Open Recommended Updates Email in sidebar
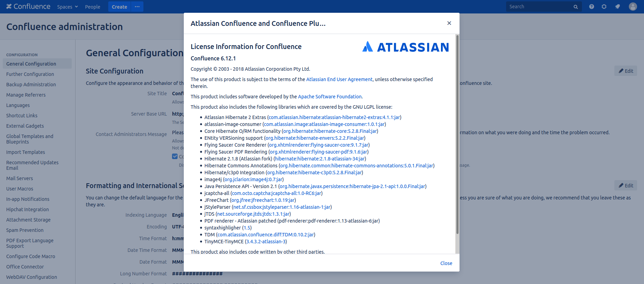The width and height of the screenshot is (644, 284). tap(32, 165)
